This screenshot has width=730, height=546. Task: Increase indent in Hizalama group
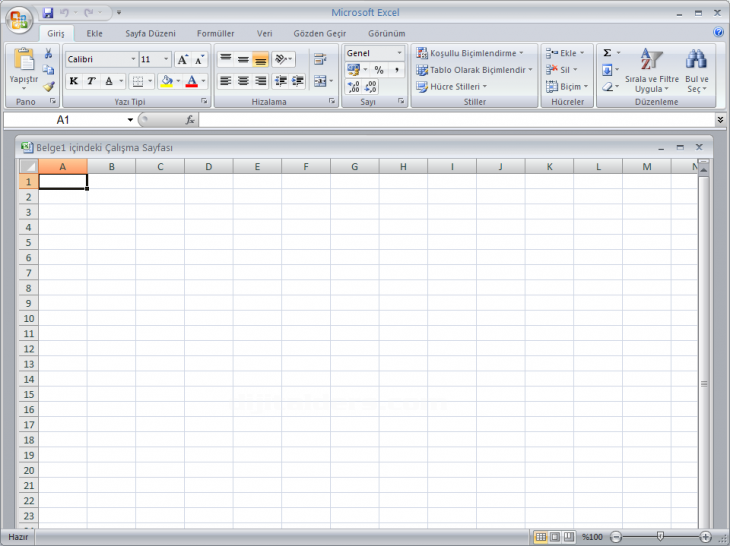click(x=297, y=81)
